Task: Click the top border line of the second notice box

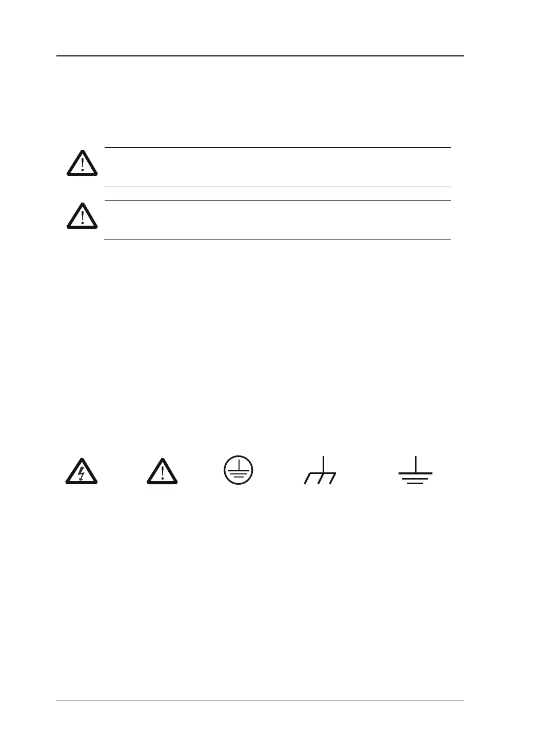Action: tap(277, 200)
